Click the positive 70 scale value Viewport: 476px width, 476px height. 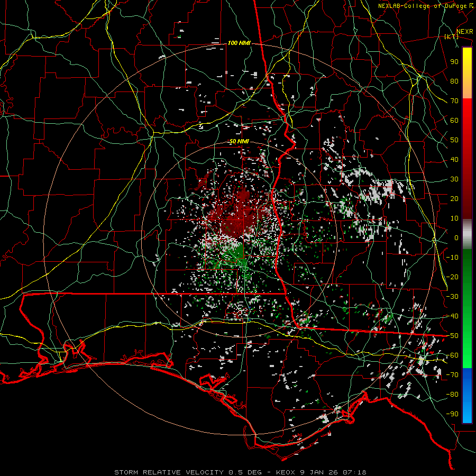[454, 101]
